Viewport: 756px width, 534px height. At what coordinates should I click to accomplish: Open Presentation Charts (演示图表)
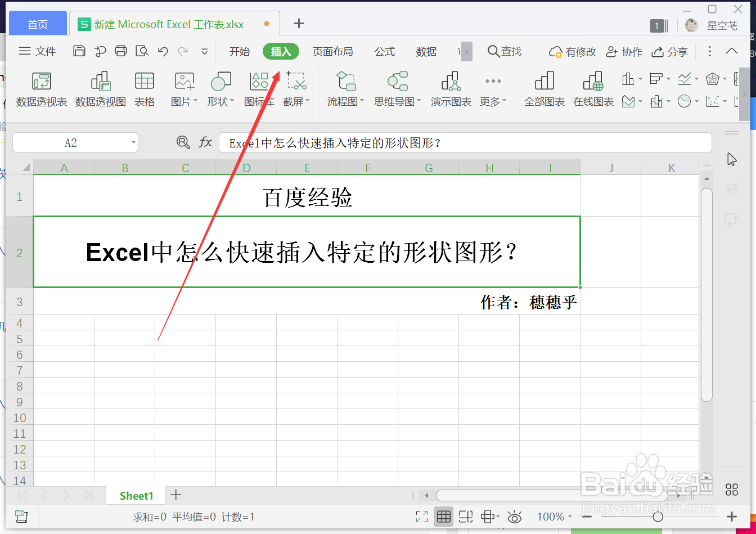point(451,89)
